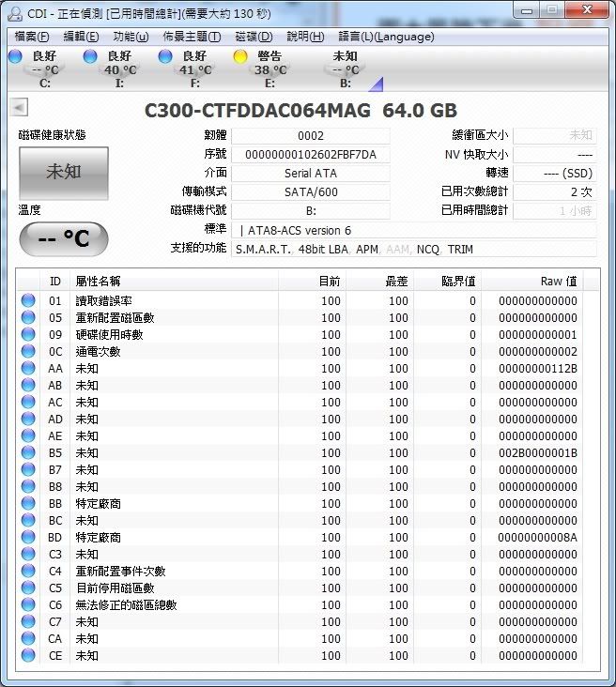
Task: Select drive E: yellow warning status icon
Action: coord(240,56)
